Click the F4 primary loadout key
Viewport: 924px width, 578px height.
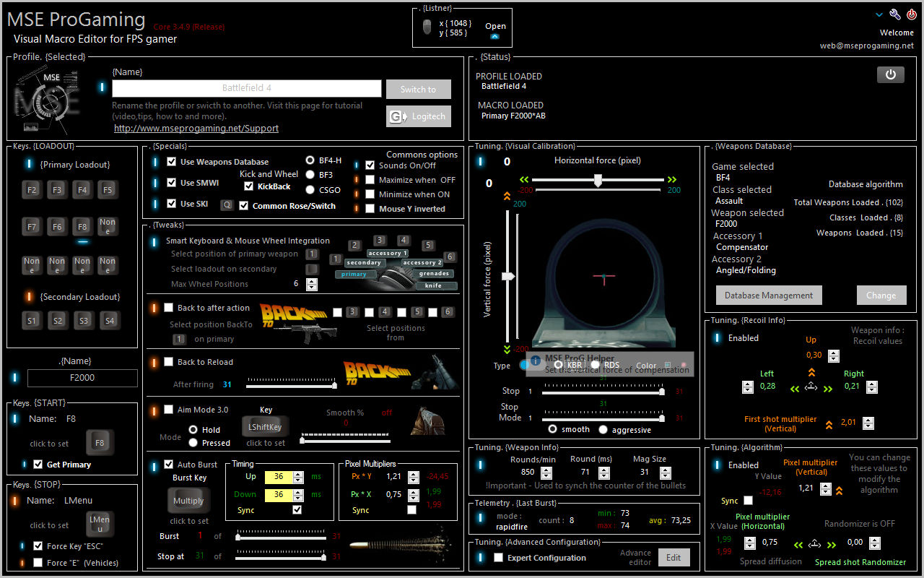click(x=82, y=190)
